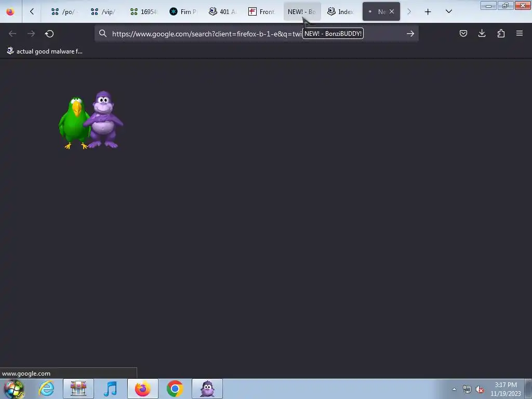Open the 'actual good malware f...' bookmark

pos(45,51)
